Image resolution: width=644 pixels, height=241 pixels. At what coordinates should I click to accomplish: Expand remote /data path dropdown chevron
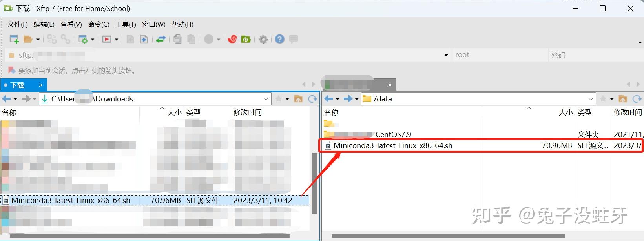click(591, 99)
